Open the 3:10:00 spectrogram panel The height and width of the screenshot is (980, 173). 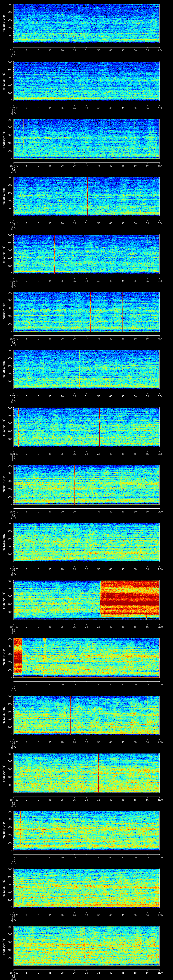click(86, 543)
